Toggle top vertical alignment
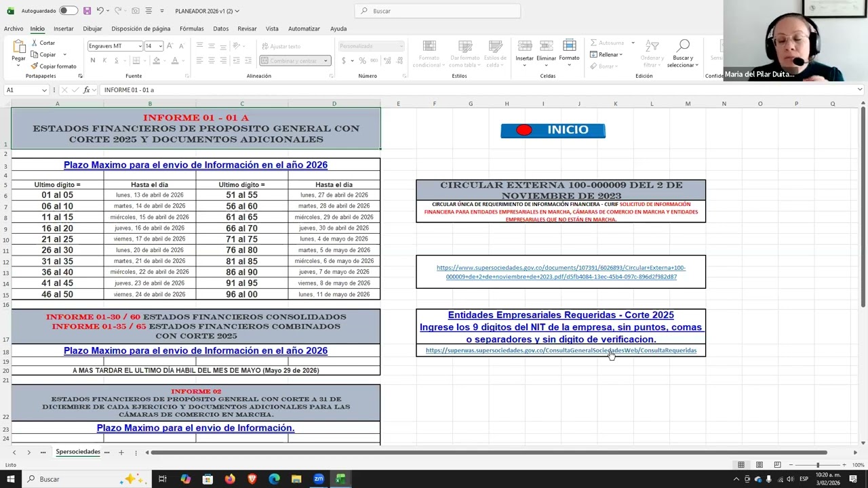The height and width of the screenshot is (488, 868). pos(199,46)
